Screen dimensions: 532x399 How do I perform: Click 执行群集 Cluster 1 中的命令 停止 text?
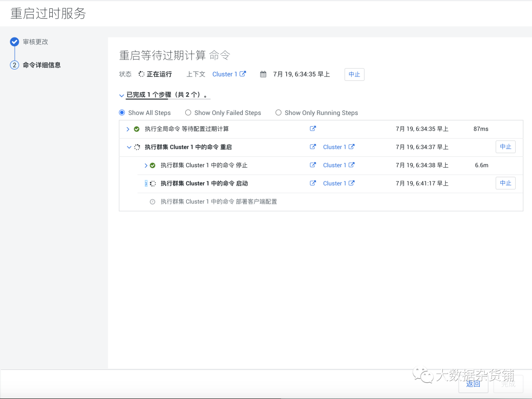204,165
